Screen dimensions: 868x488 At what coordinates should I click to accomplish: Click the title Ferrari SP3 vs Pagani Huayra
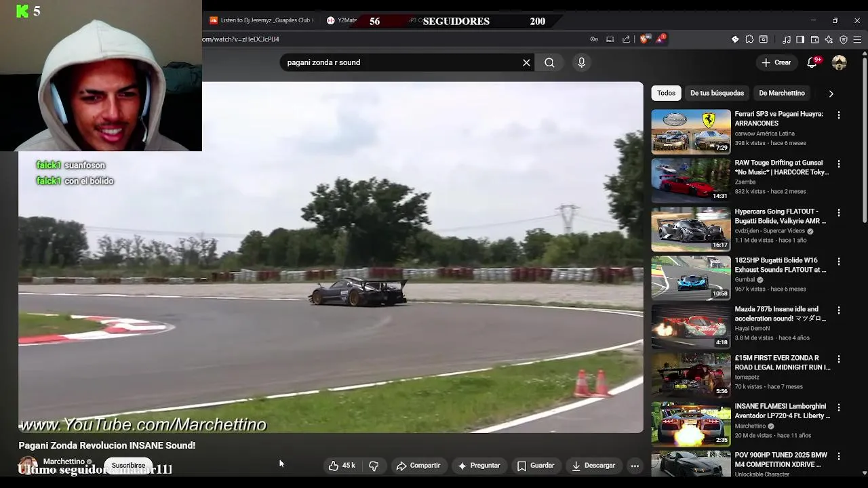[779, 119]
